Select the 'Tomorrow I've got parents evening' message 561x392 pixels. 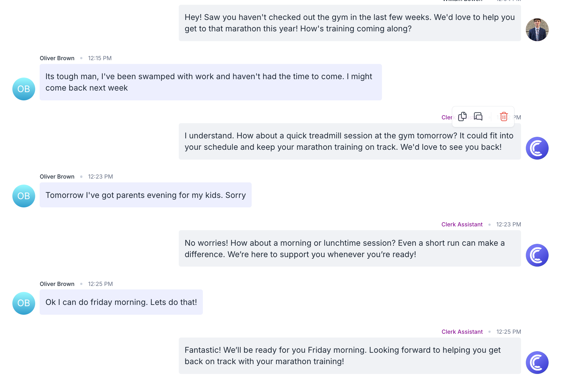[x=145, y=195]
